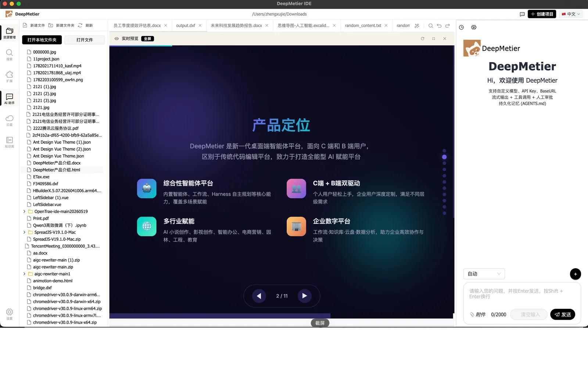Click the 附件 attachment paperclip
588x368 pixels.
tap(477, 314)
